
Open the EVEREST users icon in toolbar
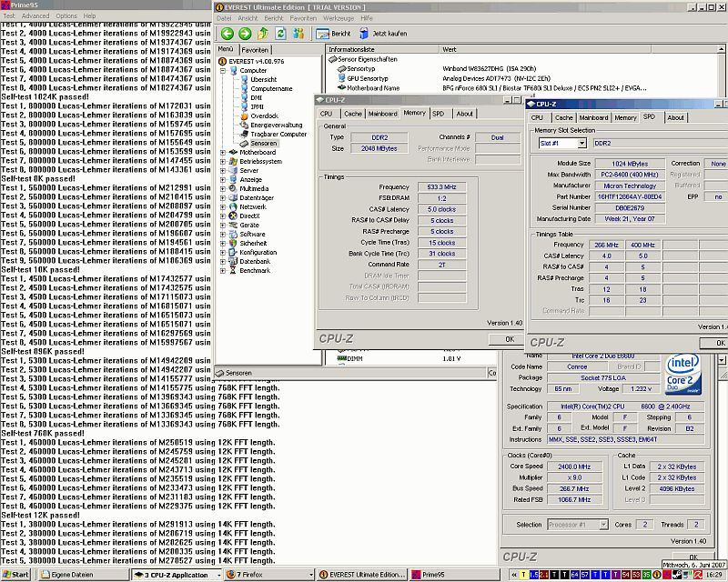coord(298,34)
